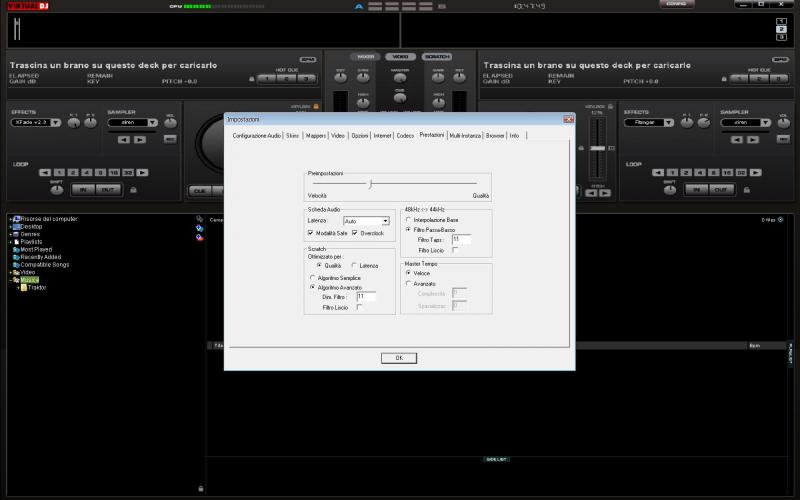Click left sampler next arrow
Image resolution: width=800 pixels, height=500 pixels.
pos(140,140)
